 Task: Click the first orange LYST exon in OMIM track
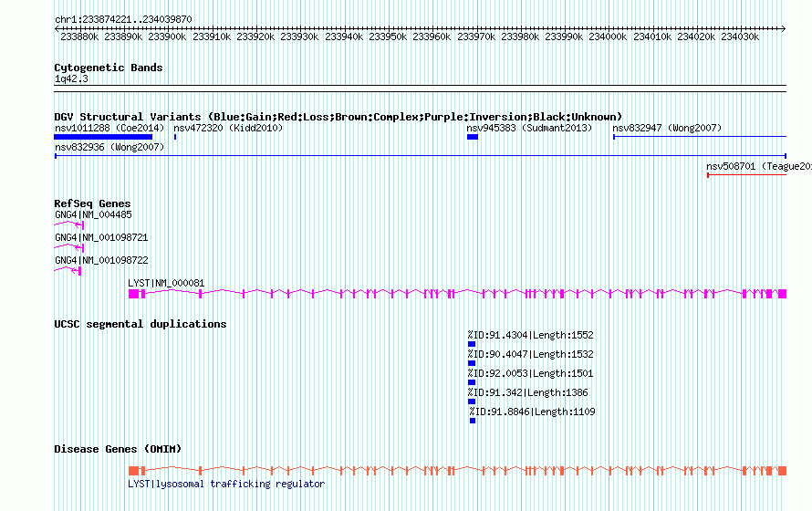pos(133,471)
